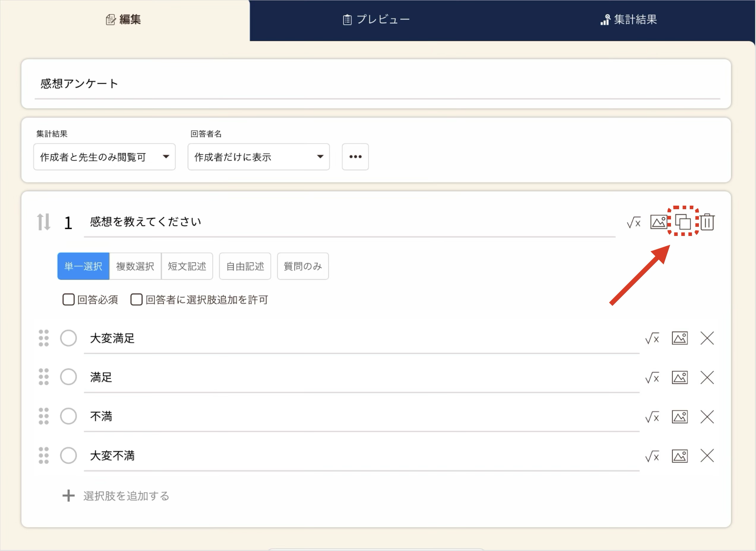Choose 複数選択 question type
The width and height of the screenshot is (756, 551).
point(135,266)
